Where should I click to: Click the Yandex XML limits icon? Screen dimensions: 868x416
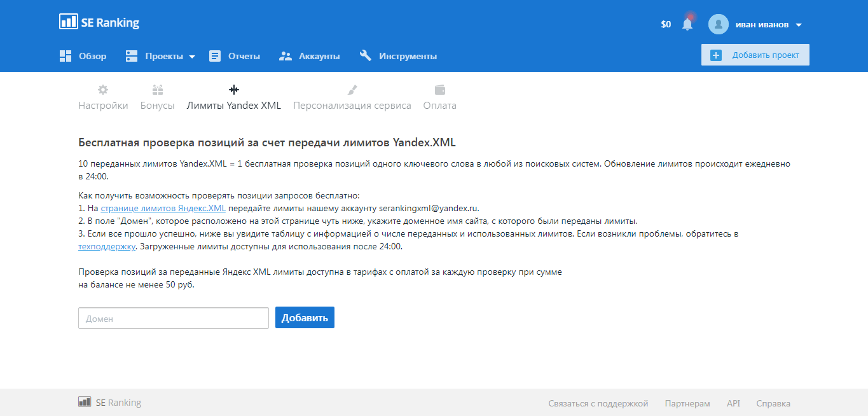pos(234,90)
